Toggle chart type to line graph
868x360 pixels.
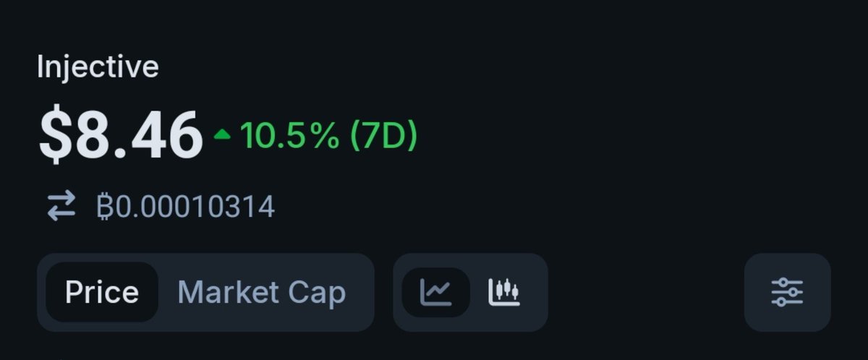[436, 292]
